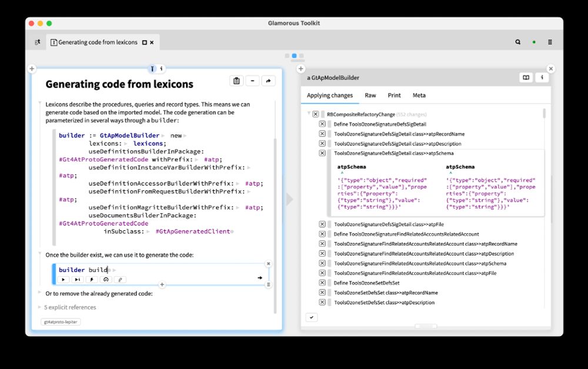
Task: Run the 'builder build' snippet with play button
Action: (64, 280)
